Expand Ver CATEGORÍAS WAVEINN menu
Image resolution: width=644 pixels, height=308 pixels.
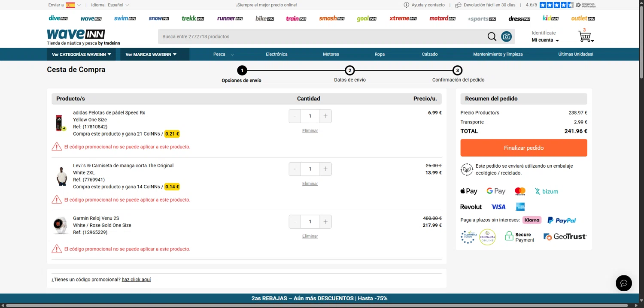pyautogui.click(x=82, y=54)
